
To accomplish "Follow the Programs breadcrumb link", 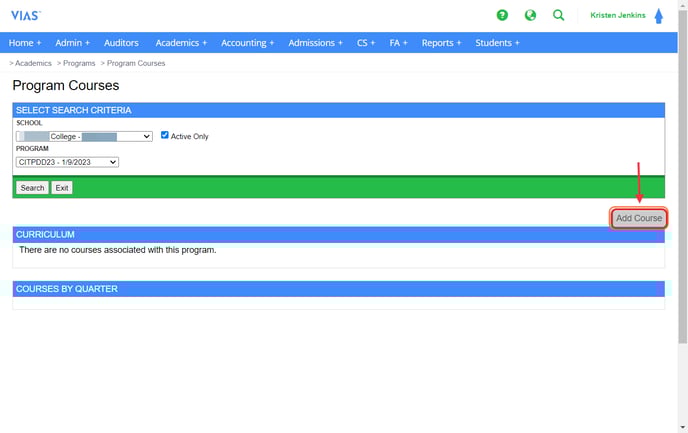I will click(79, 63).
